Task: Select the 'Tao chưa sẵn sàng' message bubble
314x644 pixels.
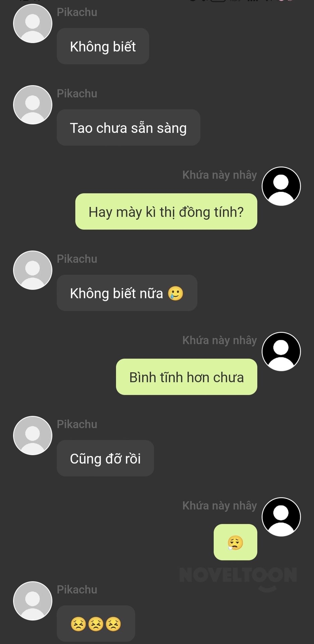Action: pos(128,127)
